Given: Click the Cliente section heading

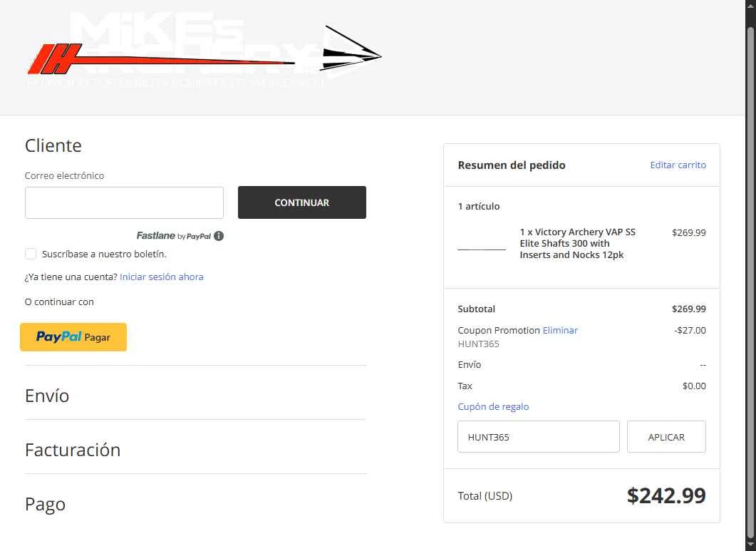Looking at the screenshot, I should click(x=53, y=145).
